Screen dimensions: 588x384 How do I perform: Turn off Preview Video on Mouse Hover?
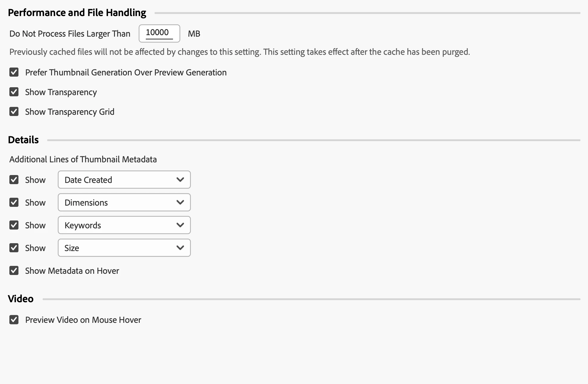(14, 320)
